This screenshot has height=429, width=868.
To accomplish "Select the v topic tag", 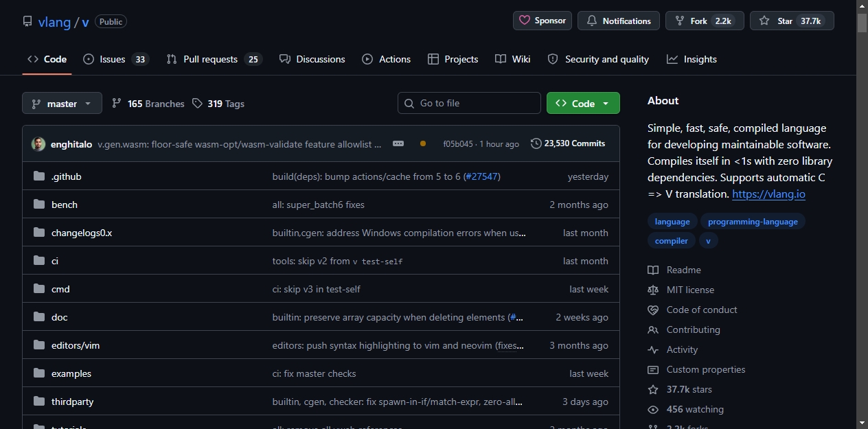I will pos(708,241).
